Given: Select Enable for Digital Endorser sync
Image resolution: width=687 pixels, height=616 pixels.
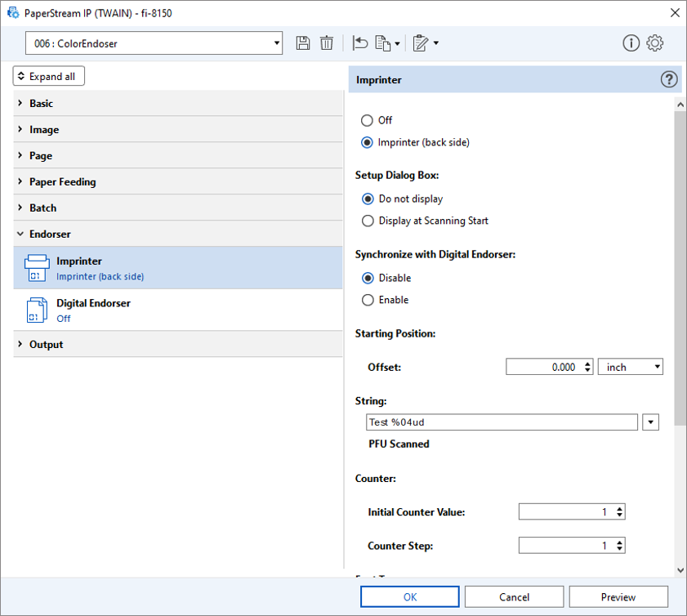Looking at the screenshot, I should point(368,300).
